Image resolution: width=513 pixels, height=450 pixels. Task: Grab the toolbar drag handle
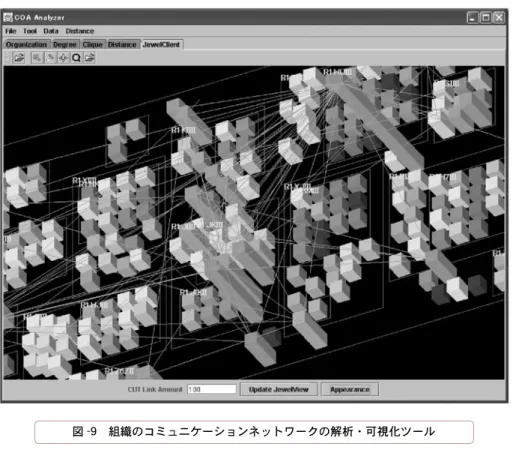[x=8, y=58]
